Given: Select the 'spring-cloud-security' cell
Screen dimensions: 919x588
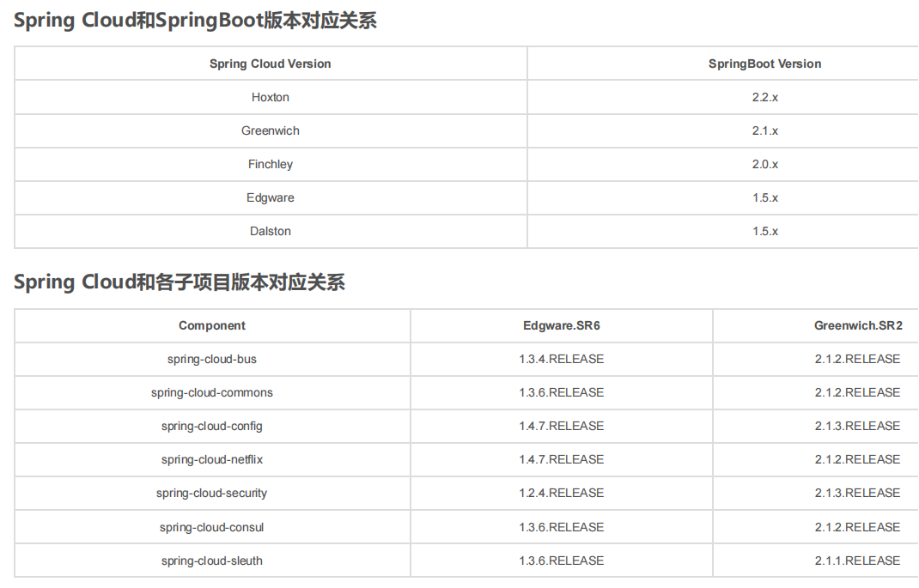Looking at the screenshot, I should pos(212,493).
